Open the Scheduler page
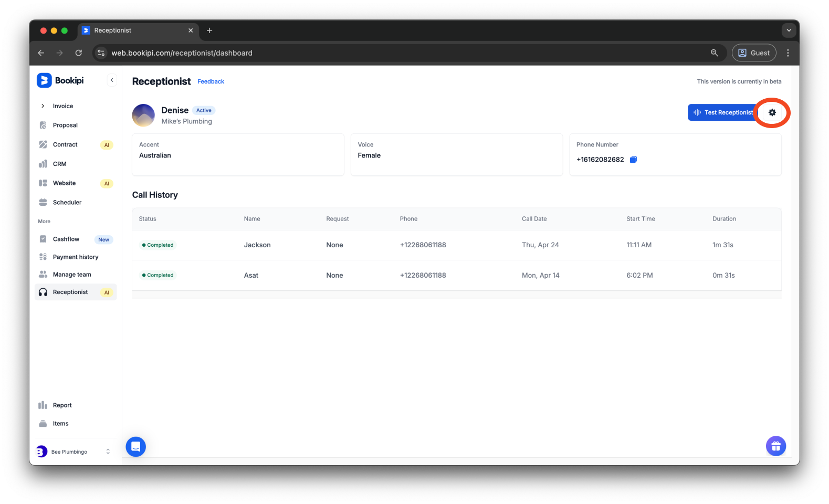 (x=67, y=203)
